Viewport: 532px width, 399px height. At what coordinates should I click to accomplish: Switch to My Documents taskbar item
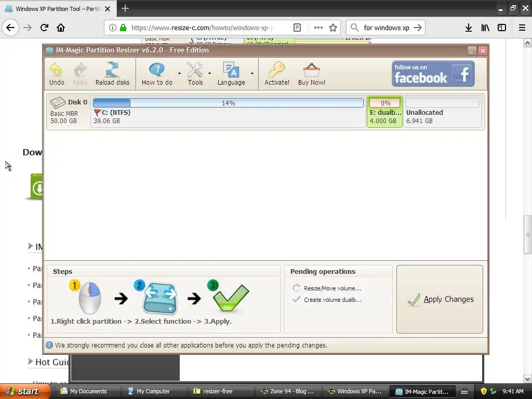pyautogui.click(x=88, y=391)
